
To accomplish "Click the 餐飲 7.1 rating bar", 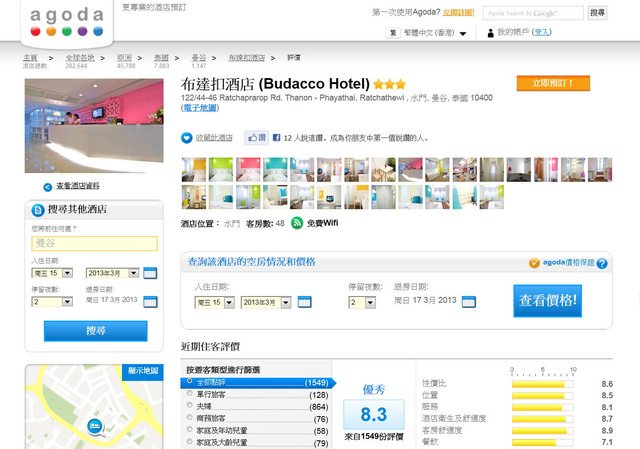I will coord(542,442).
